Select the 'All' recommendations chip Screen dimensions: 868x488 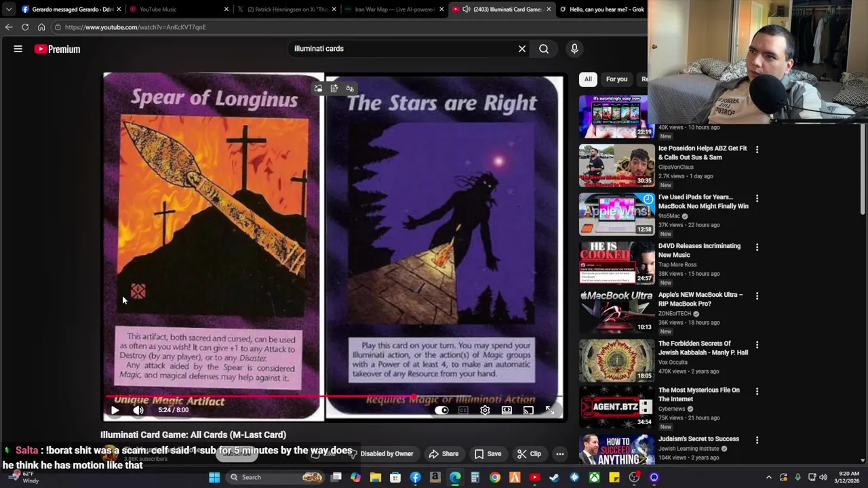pyautogui.click(x=588, y=79)
